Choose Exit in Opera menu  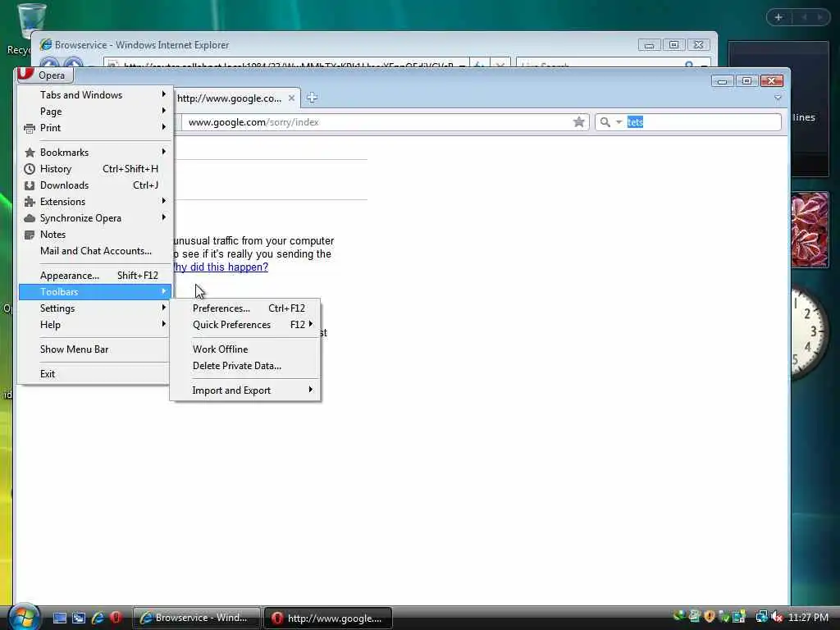(x=95, y=374)
